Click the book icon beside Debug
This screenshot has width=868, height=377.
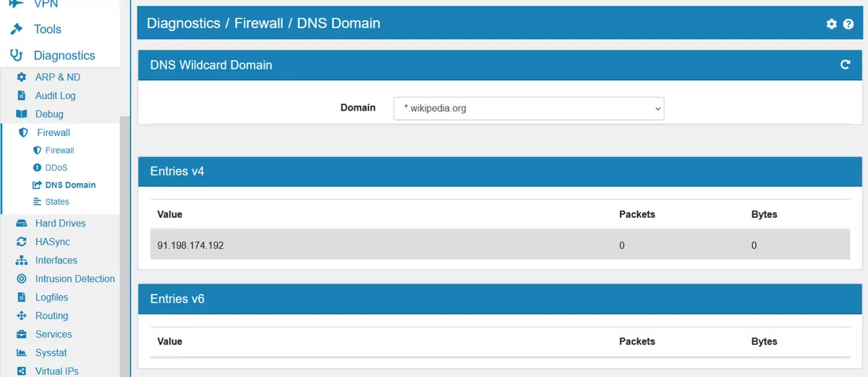click(x=22, y=114)
